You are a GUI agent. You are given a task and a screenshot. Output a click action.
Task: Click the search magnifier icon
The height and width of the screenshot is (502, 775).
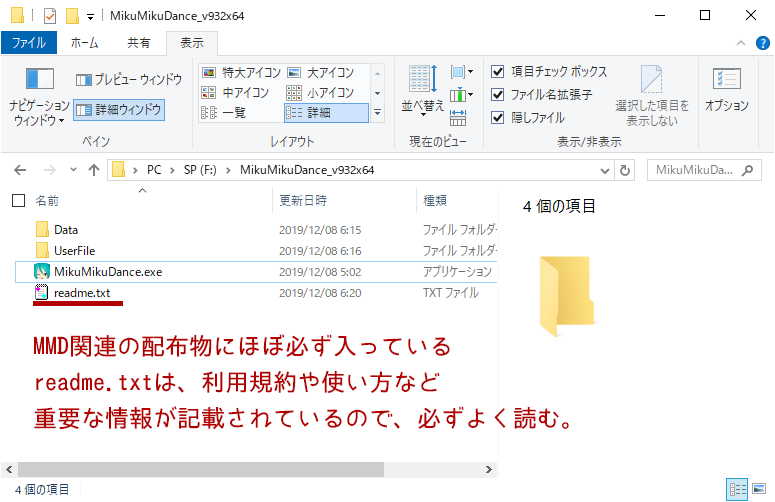pyautogui.click(x=748, y=170)
